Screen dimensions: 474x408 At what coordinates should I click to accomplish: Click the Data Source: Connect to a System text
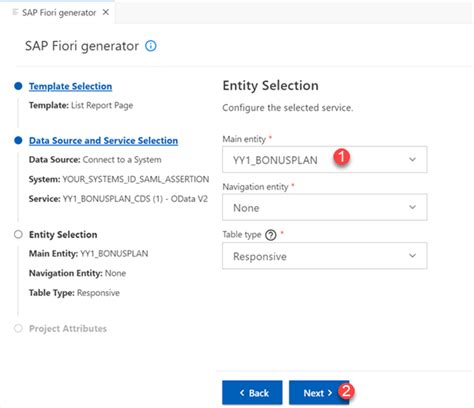point(95,160)
